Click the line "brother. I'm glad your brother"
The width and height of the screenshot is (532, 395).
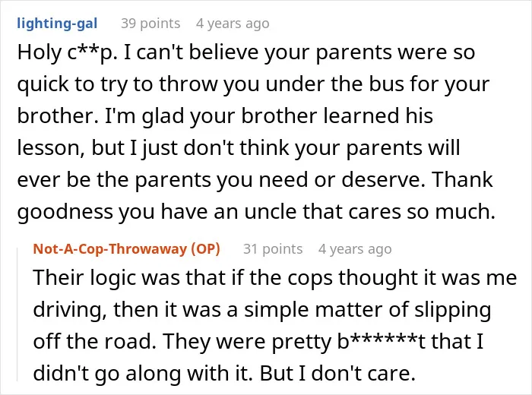pyautogui.click(x=225, y=116)
